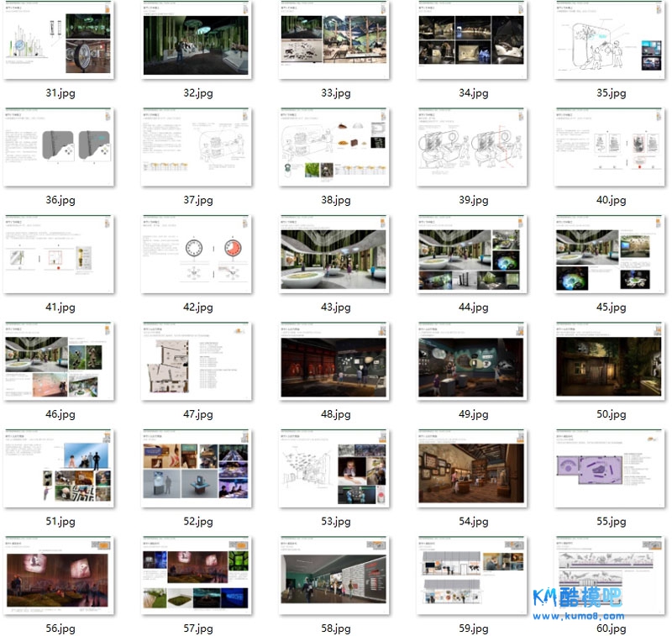This screenshot has width=672, height=636.
Task: Open thumbnail of 32.jpg forest scene
Action: click(197, 42)
